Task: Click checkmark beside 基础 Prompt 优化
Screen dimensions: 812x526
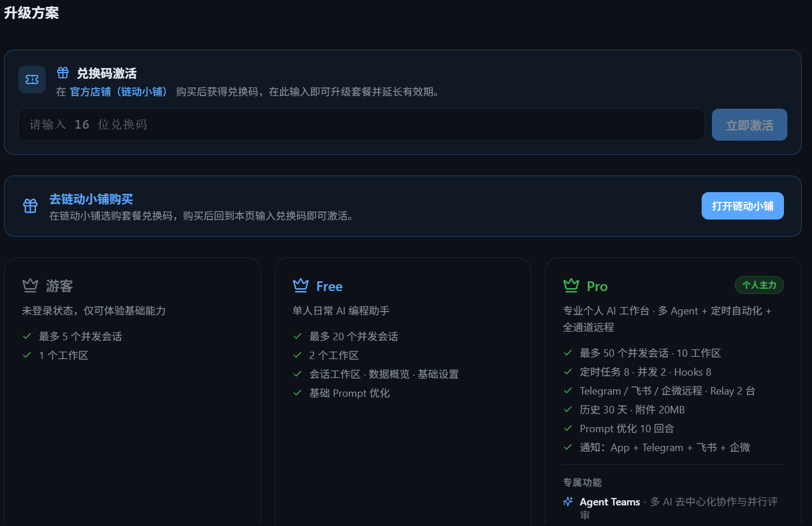Action: [297, 393]
